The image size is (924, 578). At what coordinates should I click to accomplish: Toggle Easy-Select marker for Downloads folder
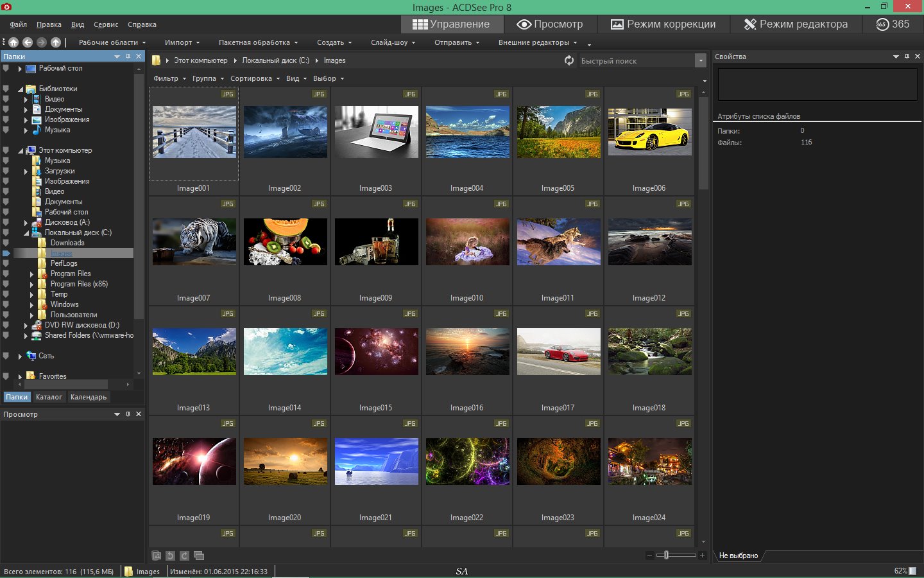pyautogui.click(x=6, y=243)
